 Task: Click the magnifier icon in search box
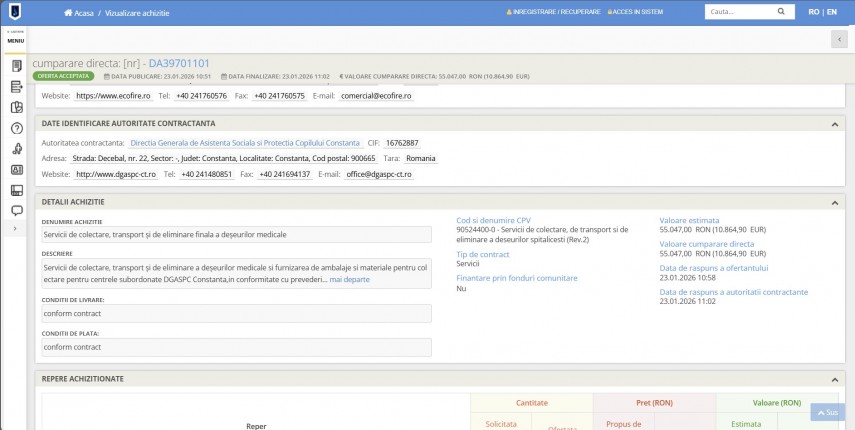[785, 12]
